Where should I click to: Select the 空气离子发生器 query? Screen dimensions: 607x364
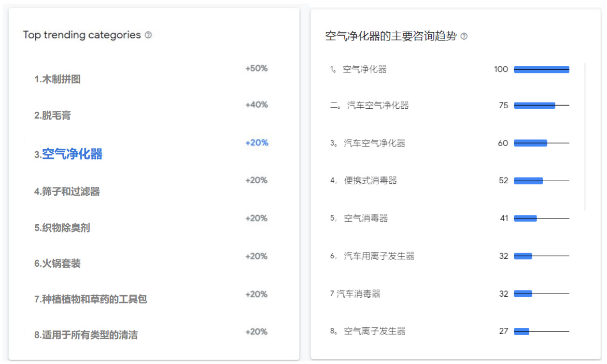(x=374, y=331)
